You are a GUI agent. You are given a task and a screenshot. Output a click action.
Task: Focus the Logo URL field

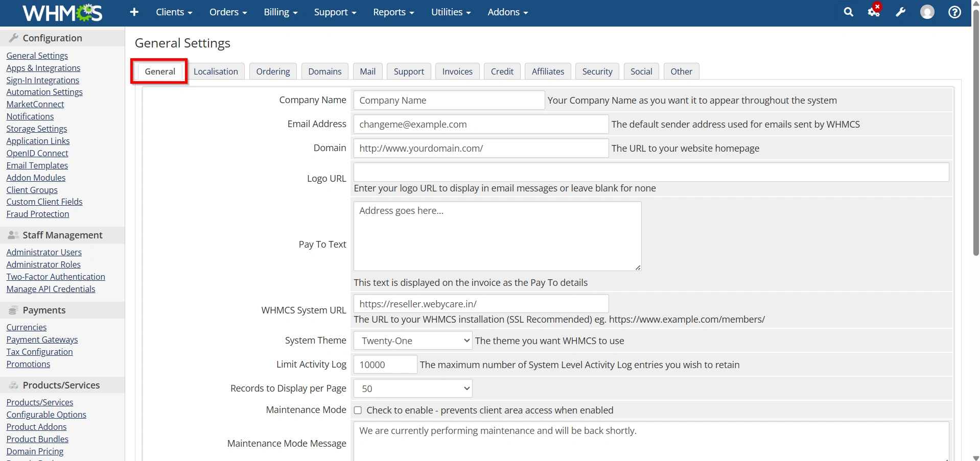point(651,172)
